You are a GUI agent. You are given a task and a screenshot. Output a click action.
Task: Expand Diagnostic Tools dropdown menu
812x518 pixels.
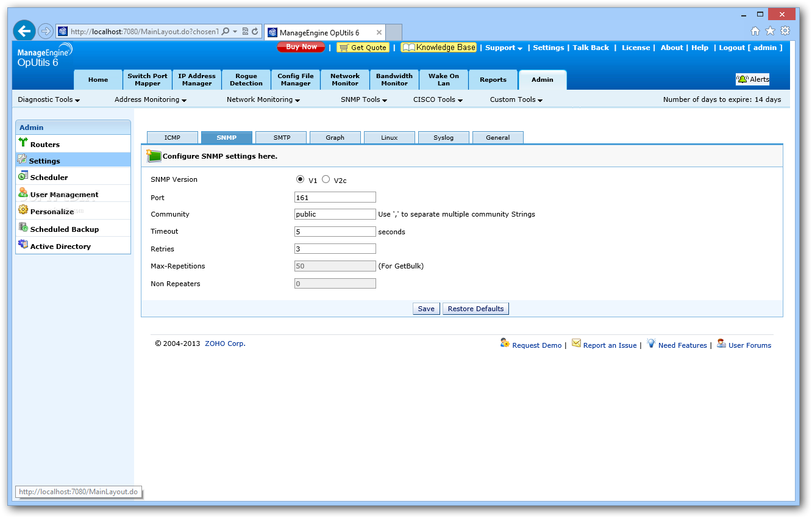point(49,99)
